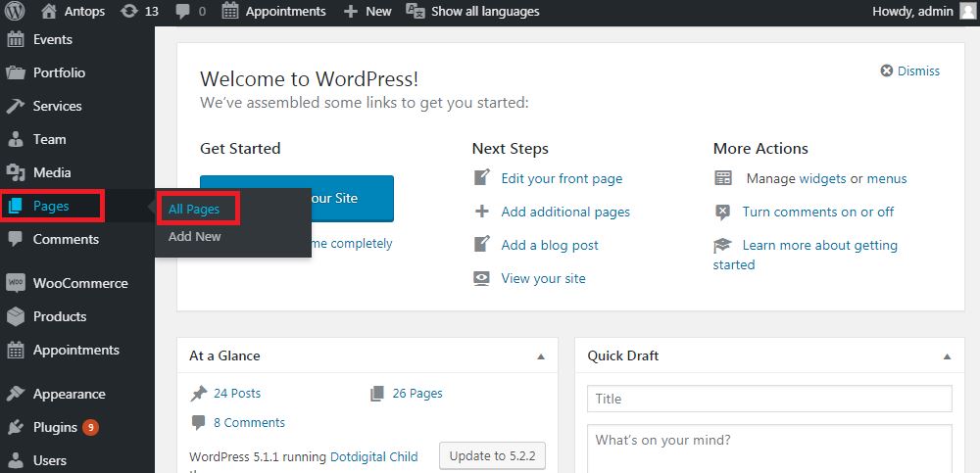Click the updates icon showing 13
This screenshot has width=980, height=473.
pyautogui.click(x=128, y=11)
